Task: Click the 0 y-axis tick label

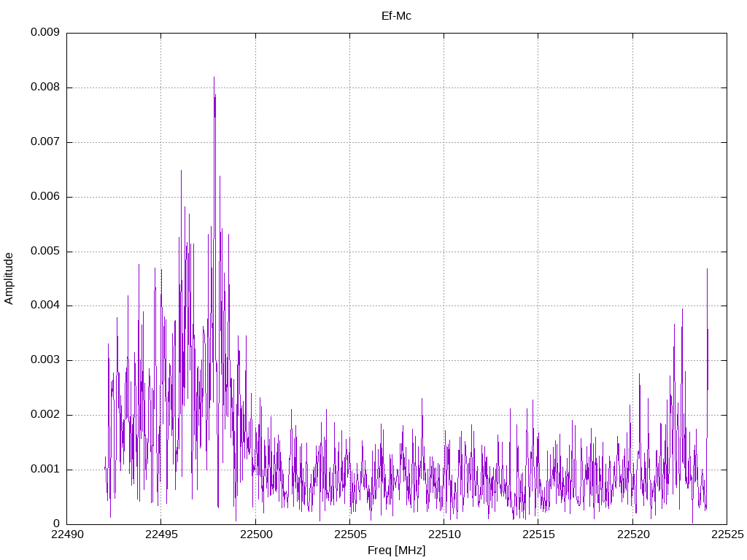Action: click(x=56, y=524)
